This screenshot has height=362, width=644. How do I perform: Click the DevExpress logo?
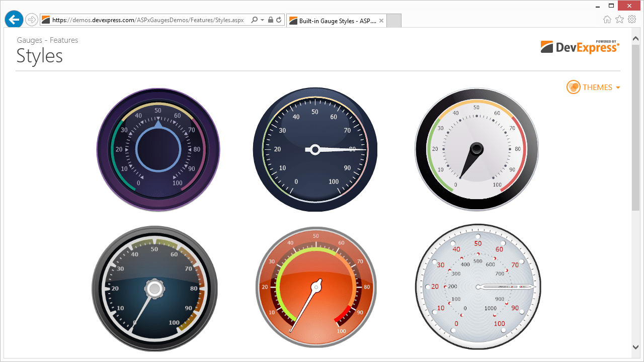tap(580, 46)
